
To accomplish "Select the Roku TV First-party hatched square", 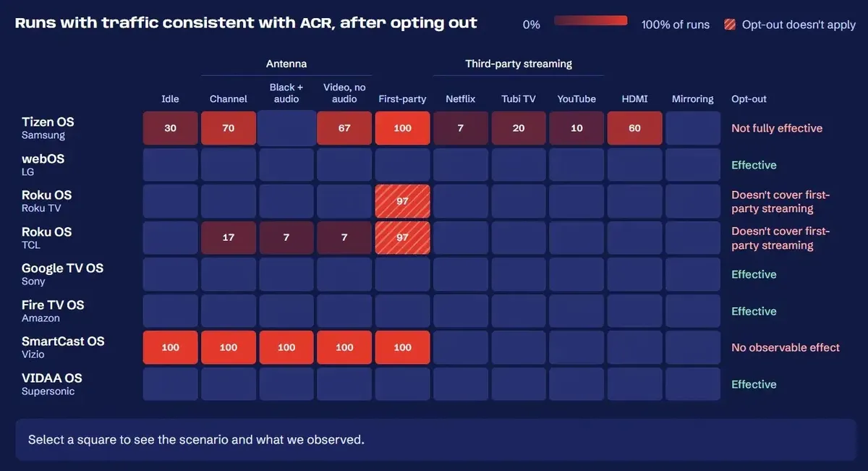I will (x=403, y=201).
